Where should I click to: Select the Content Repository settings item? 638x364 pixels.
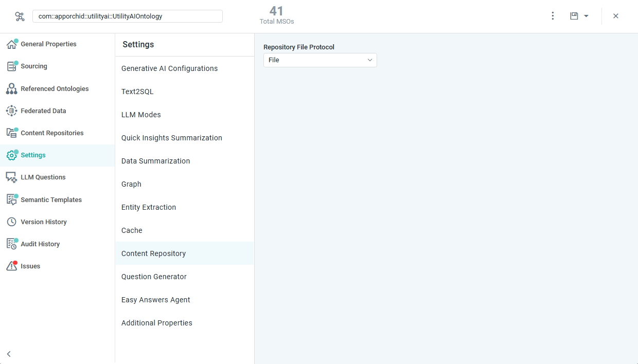pyautogui.click(x=185, y=253)
